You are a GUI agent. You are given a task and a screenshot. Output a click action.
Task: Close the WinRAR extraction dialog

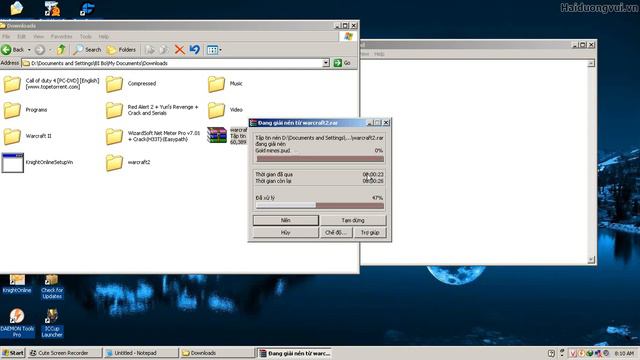386,123
